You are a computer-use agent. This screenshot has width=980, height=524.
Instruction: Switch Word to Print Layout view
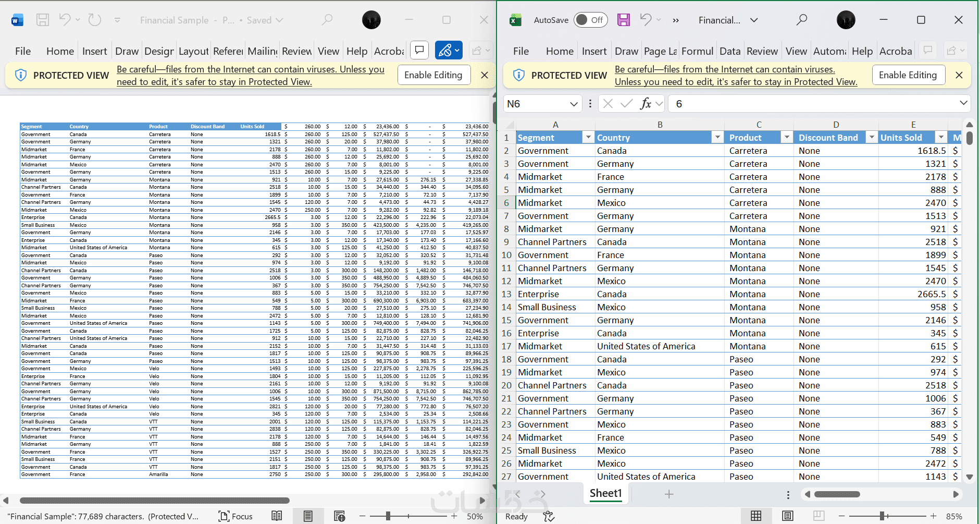308,516
